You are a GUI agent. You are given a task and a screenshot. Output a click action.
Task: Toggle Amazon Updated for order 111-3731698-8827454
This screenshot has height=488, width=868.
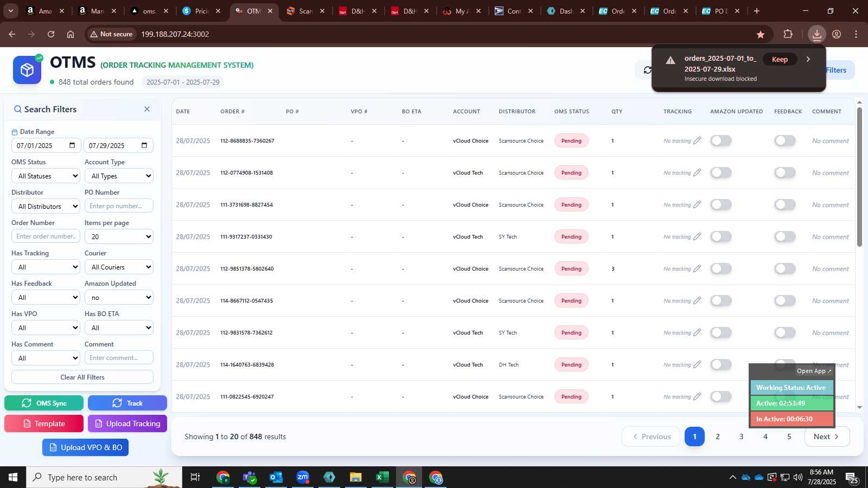[721, 204]
